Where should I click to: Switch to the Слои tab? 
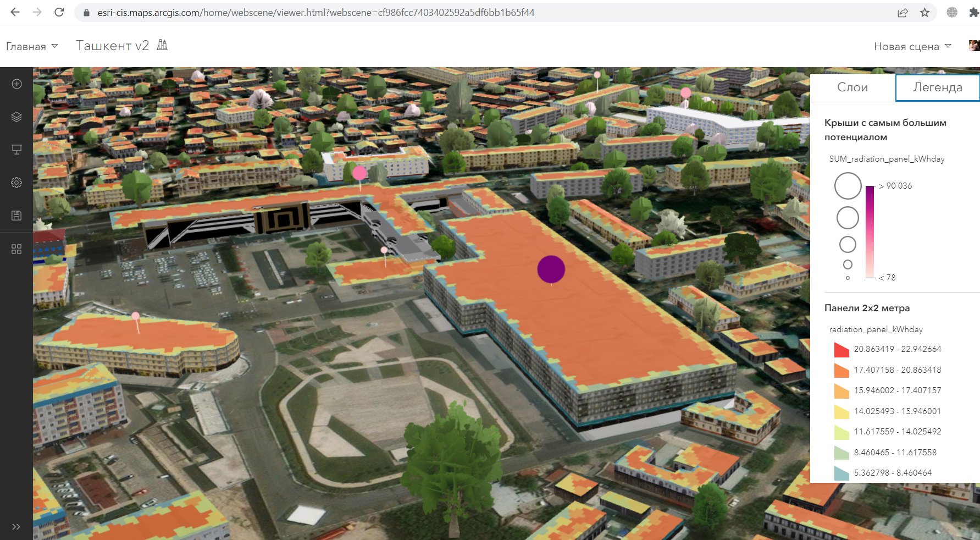pos(852,87)
